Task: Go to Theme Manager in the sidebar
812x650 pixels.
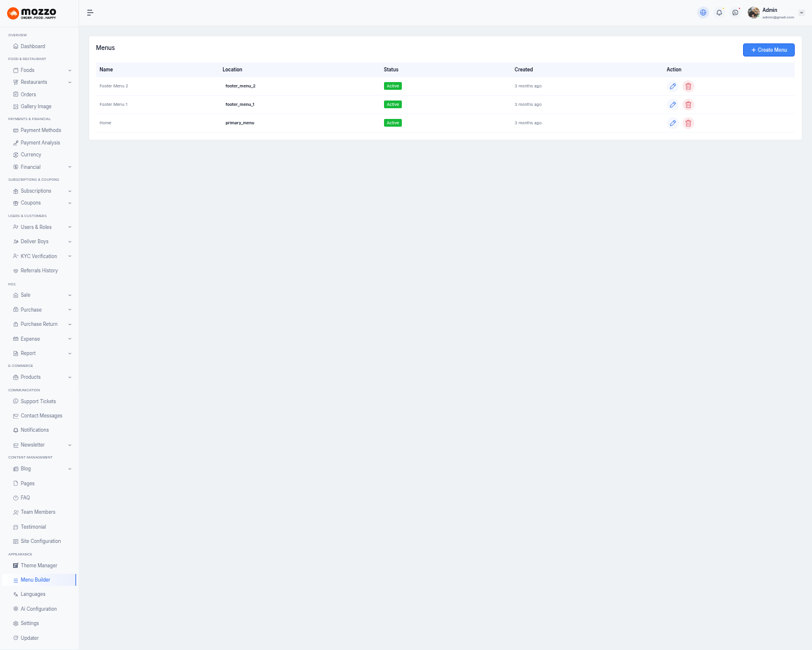Action: (39, 566)
